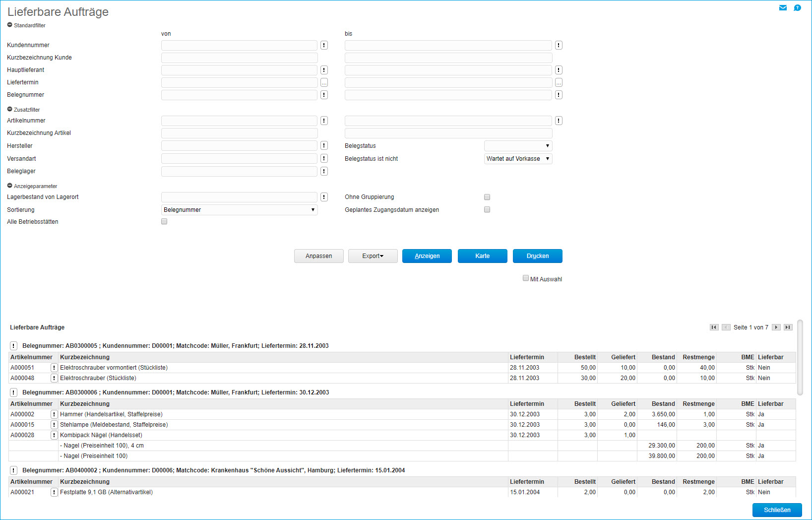Click the mail envelope icon at top right
This screenshot has height=520, width=812.
pos(783,8)
